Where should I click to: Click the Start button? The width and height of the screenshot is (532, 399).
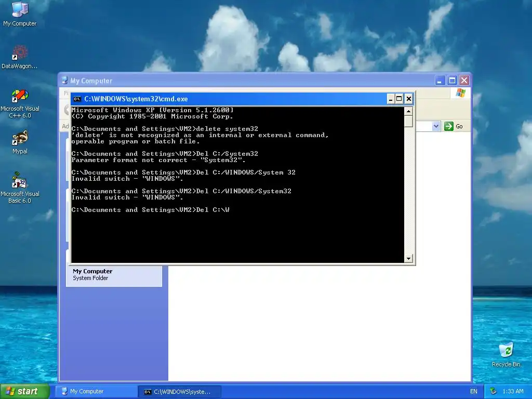coord(25,391)
